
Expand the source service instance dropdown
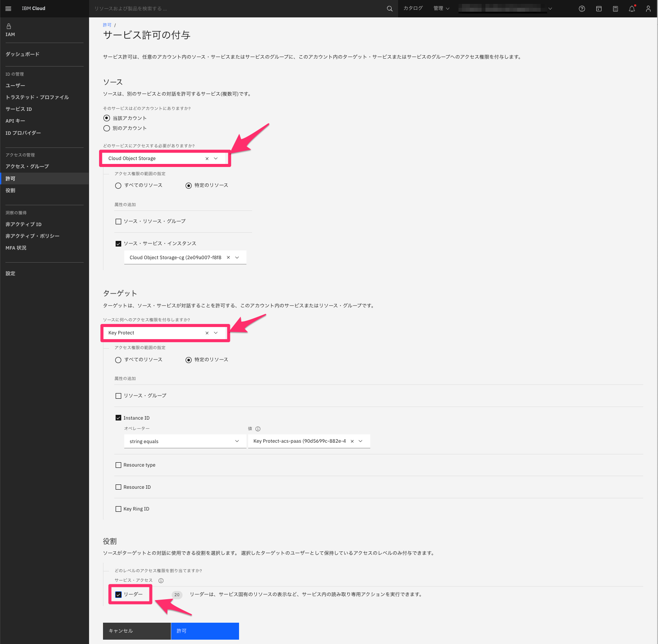pos(237,257)
